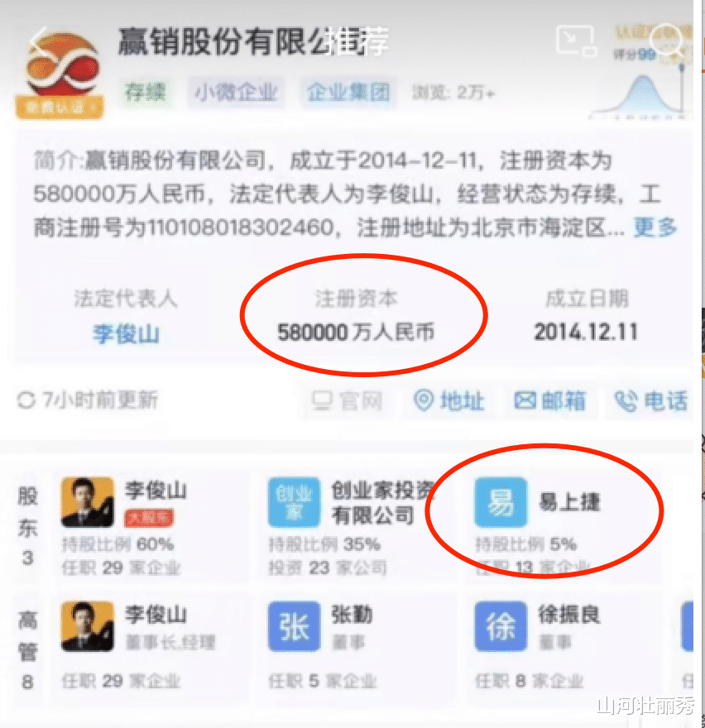This screenshot has height=728, width=705.
Task: Select the 小微企业 tag
Action: pos(236,92)
